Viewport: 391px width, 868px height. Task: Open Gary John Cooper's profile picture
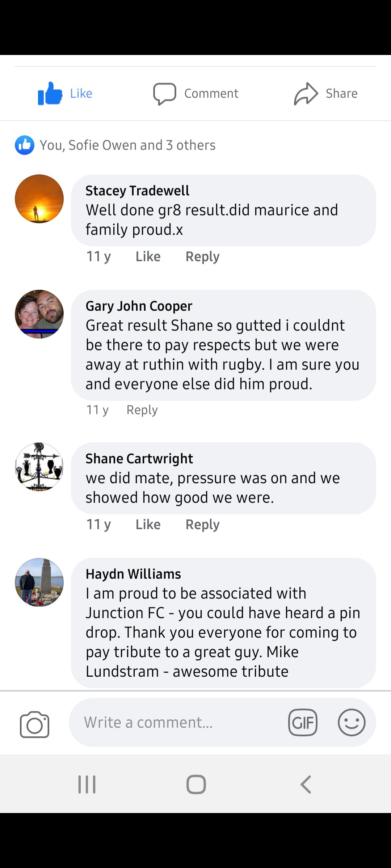pos(39,314)
